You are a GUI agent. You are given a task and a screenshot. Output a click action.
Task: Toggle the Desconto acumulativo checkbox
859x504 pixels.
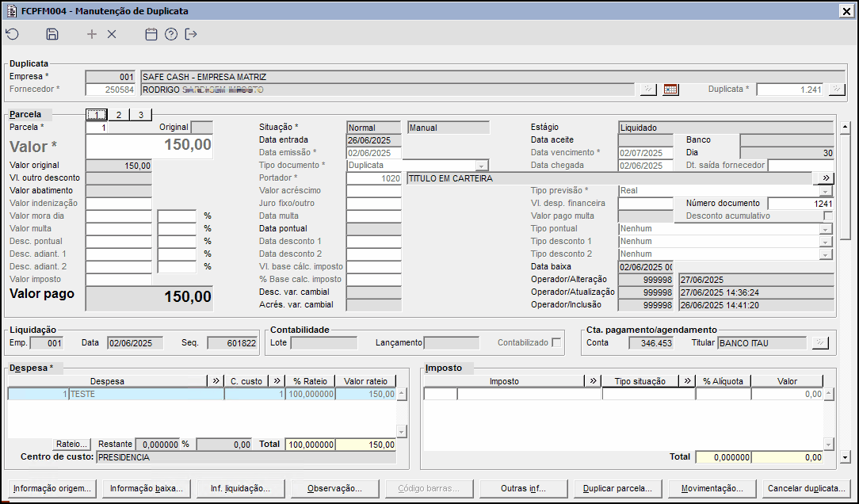coord(828,216)
